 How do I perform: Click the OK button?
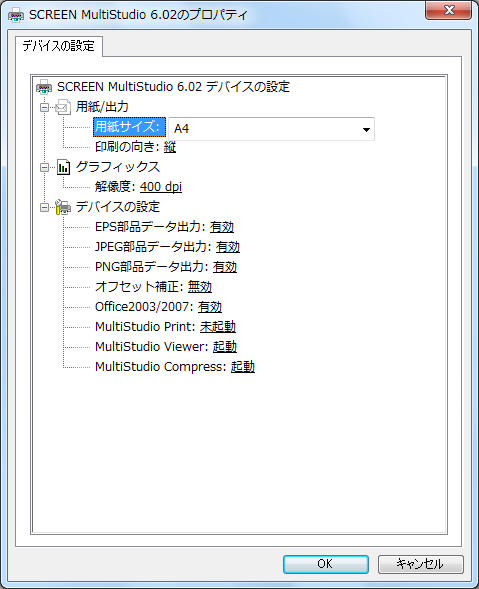[x=325, y=564]
